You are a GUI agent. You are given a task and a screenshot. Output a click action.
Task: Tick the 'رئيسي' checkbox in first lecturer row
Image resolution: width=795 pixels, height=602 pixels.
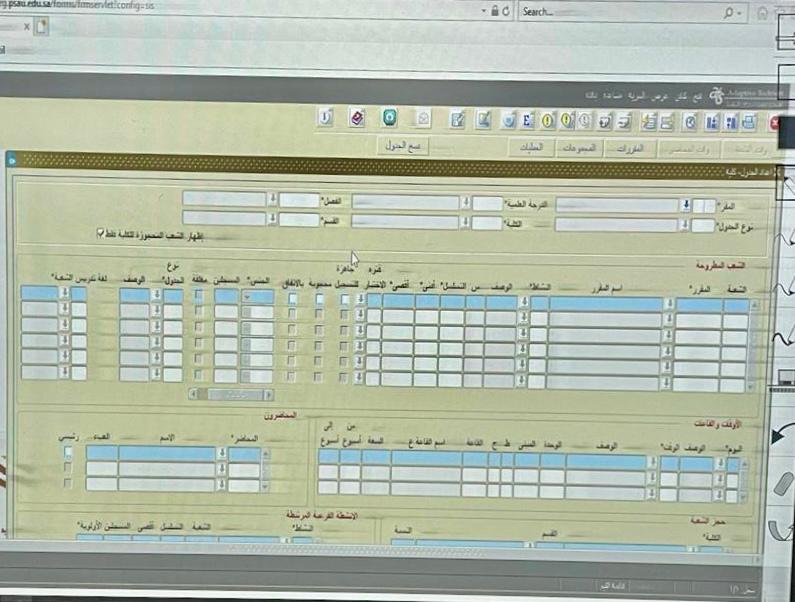[68, 453]
